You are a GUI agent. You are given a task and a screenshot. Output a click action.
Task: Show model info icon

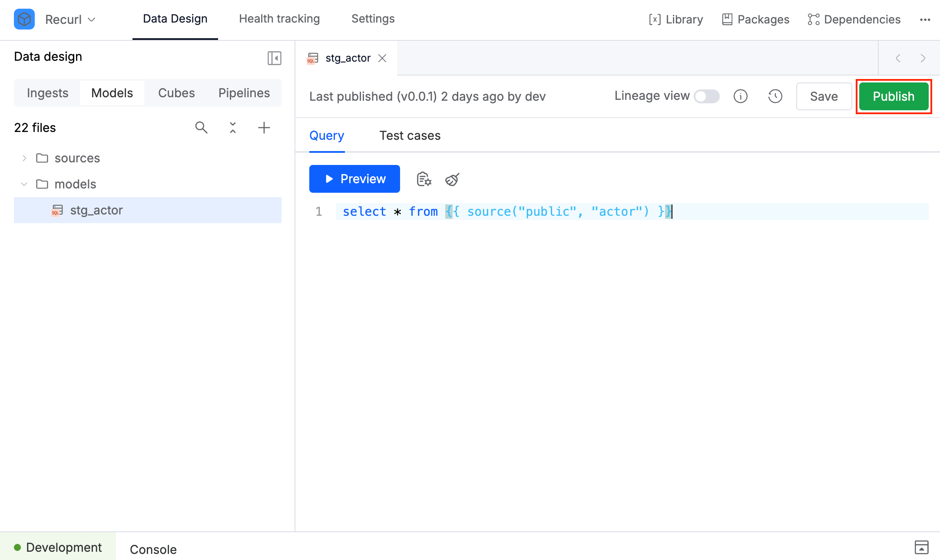click(x=740, y=96)
